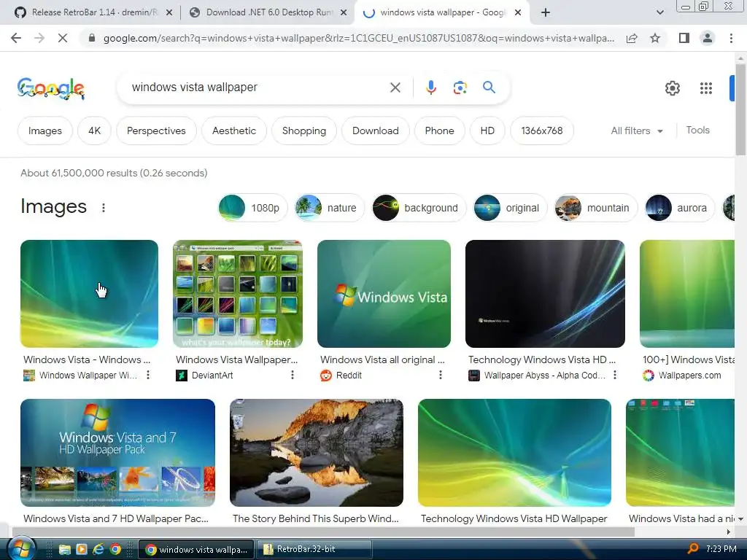Select the Download filter chip
Screen dimensions: 747x560
[376, 131]
